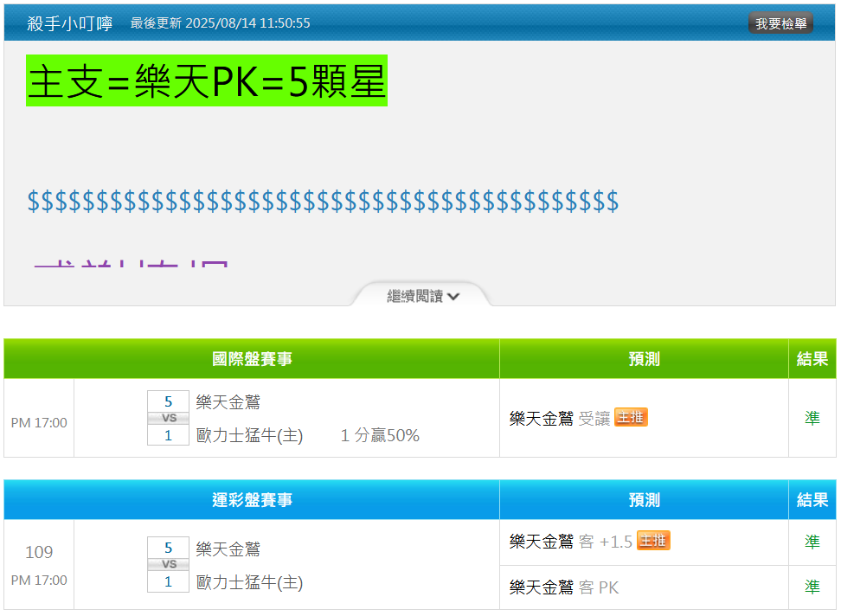Click the 主推 badge beside 客 +1.5
Screen dimensions: 841x616
(x=653, y=541)
